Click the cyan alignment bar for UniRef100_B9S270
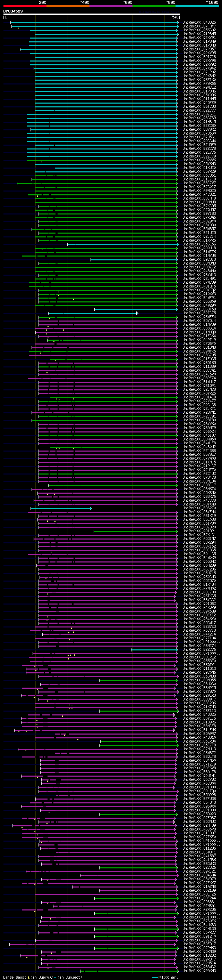The width and height of the screenshot is (222, 980). [x=61, y=508]
